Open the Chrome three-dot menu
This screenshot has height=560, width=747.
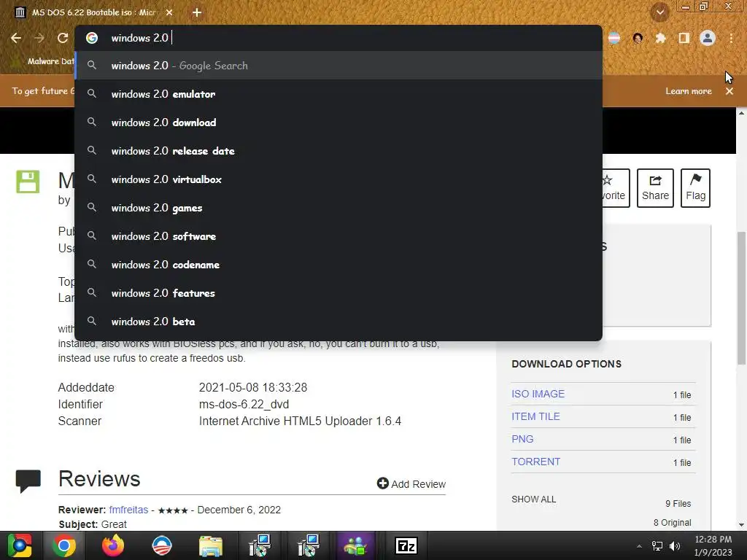pyautogui.click(x=731, y=38)
